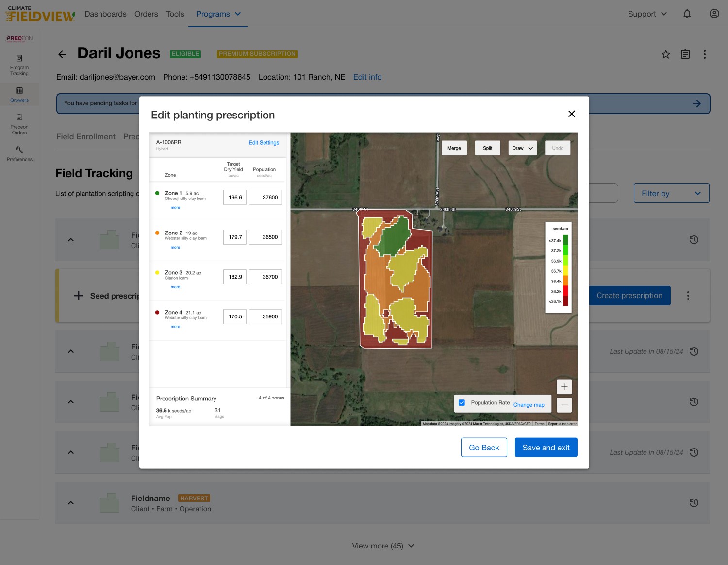Click the Climate FieldView logo
728x565 pixels.
40,14
